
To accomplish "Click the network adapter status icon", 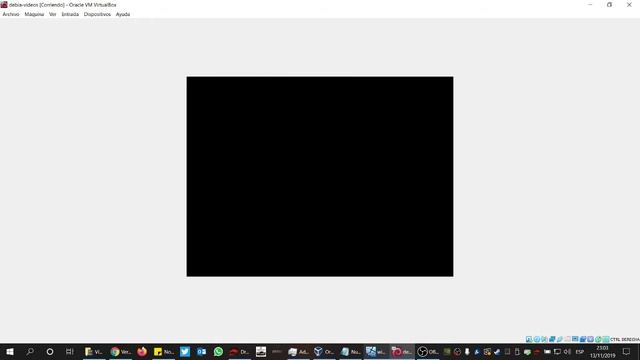I will [552, 339].
